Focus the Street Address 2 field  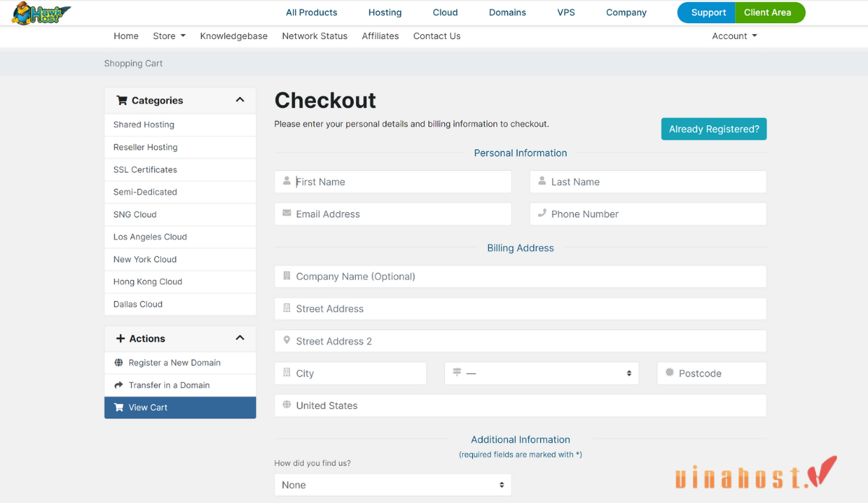[x=520, y=341]
